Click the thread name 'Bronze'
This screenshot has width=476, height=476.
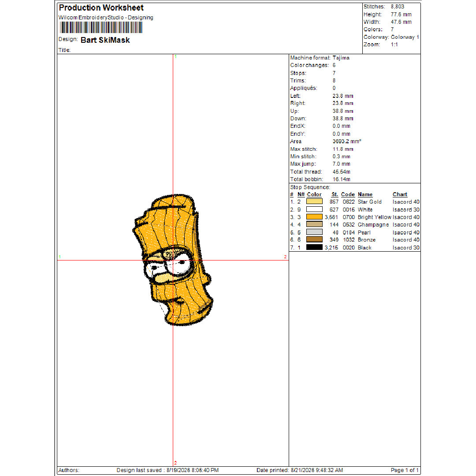(366, 240)
